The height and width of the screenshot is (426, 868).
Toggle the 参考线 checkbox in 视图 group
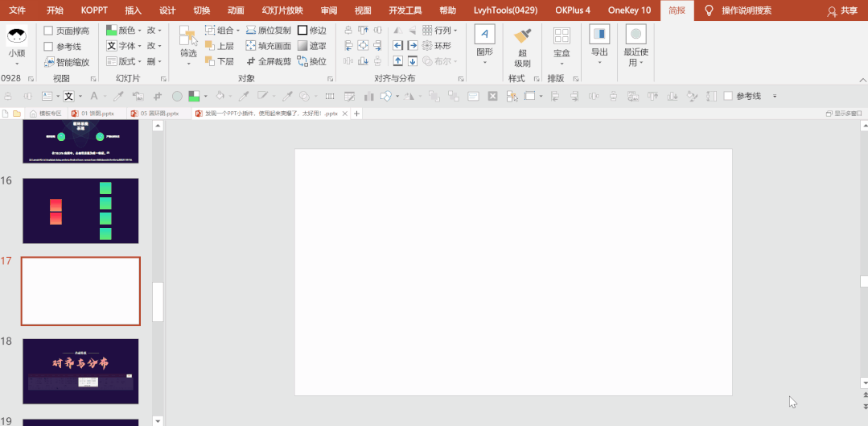coord(49,47)
